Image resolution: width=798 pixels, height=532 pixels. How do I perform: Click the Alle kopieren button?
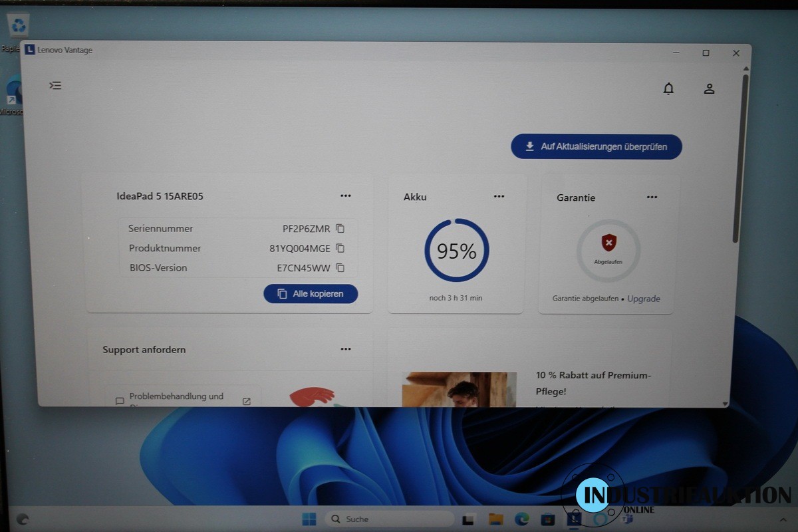pyautogui.click(x=311, y=293)
